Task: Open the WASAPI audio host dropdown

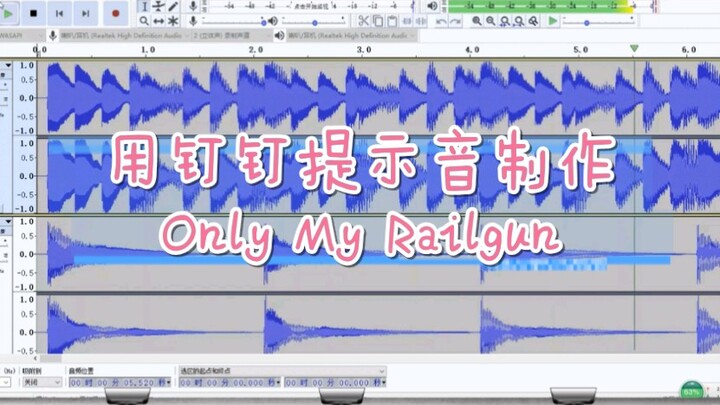Action: pos(22,35)
